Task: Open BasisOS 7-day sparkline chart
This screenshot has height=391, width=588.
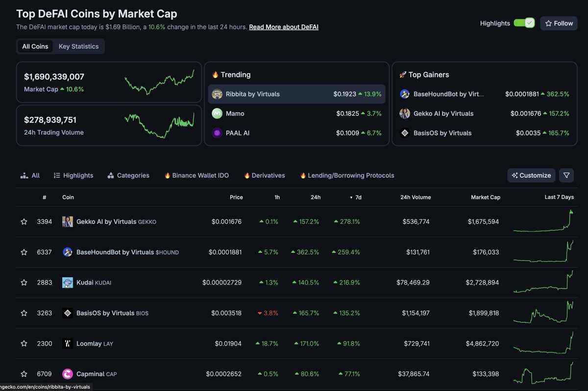Action: click(x=543, y=312)
